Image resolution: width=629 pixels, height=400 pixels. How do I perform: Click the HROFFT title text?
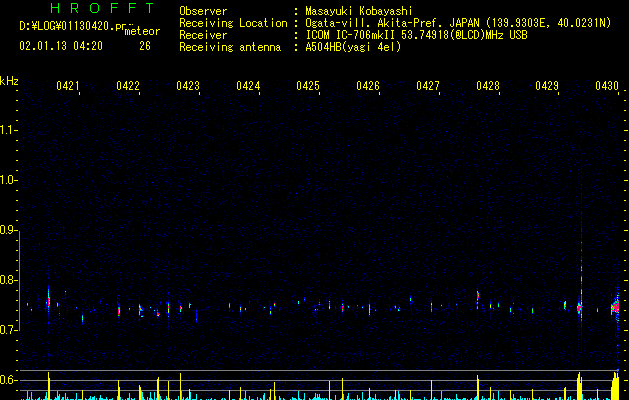(x=102, y=8)
